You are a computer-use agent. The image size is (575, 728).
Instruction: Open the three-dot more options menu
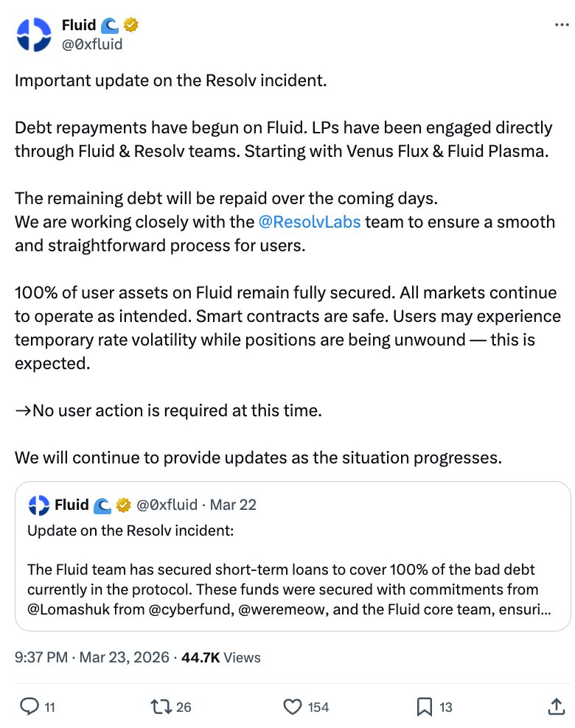(561, 25)
